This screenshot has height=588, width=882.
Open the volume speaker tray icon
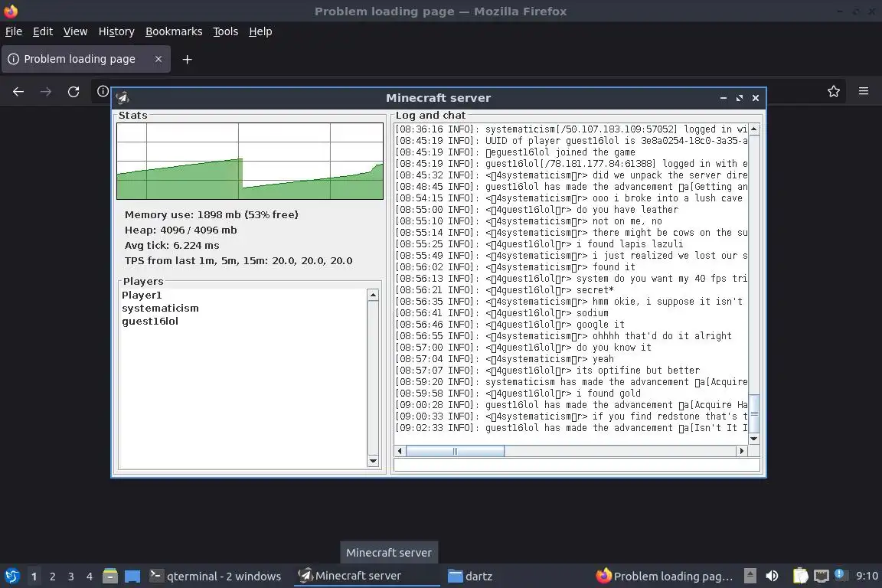[773, 576]
